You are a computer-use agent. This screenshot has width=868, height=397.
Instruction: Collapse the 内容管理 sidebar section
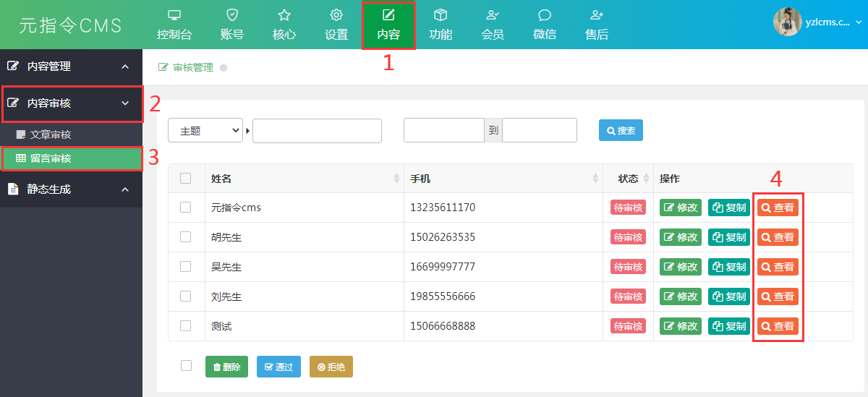(125, 67)
